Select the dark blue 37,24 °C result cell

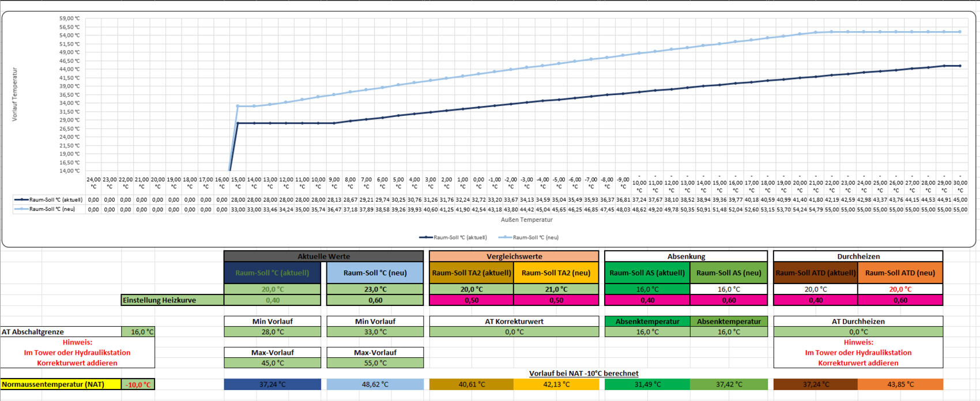coord(272,384)
